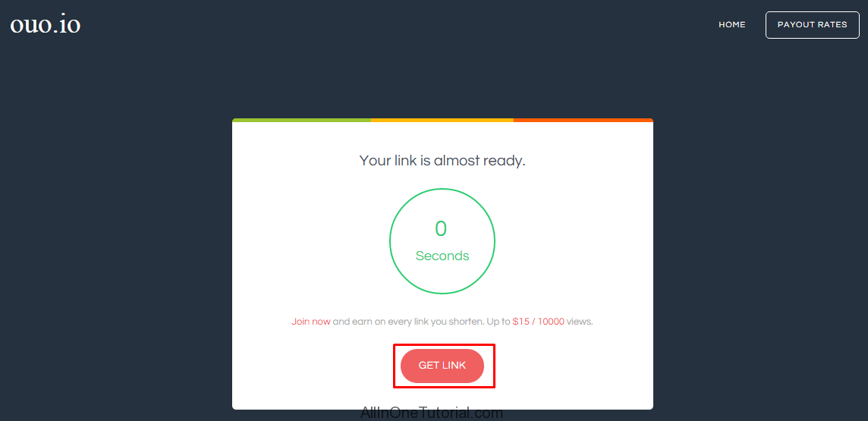Click the orange segment of the top stripe
Screen dimensions: 868x421
(x=583, y=120)
